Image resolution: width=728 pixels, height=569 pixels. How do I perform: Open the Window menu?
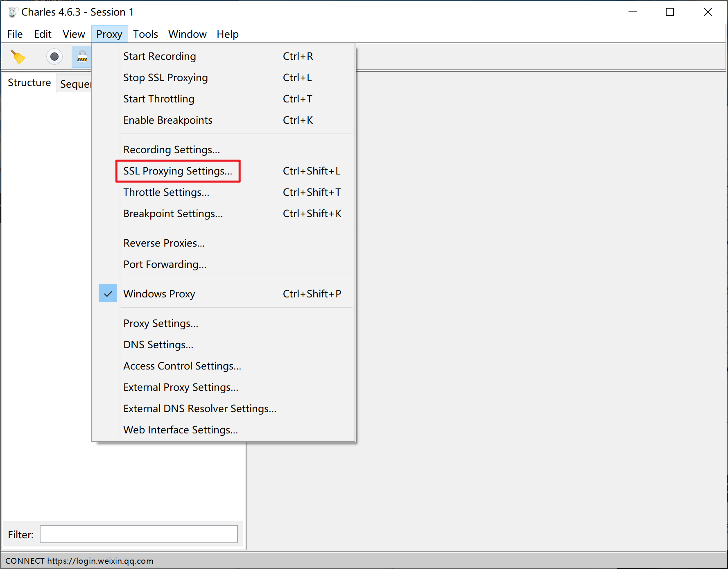(188, 34)
